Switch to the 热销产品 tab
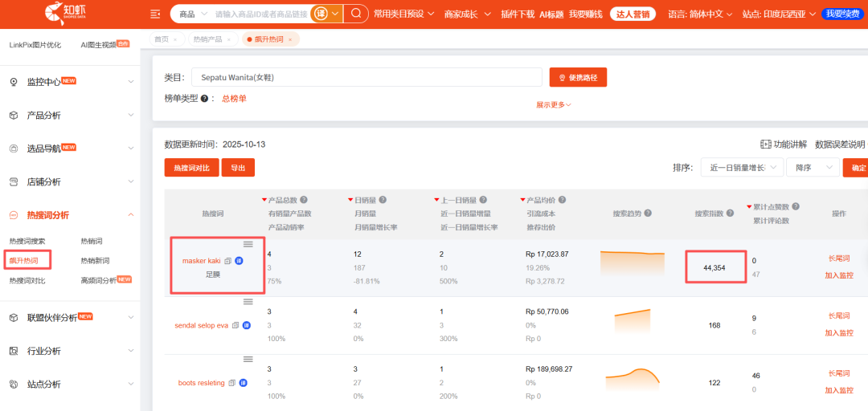This screenshot has height=411, width=868. click(207, 39)
